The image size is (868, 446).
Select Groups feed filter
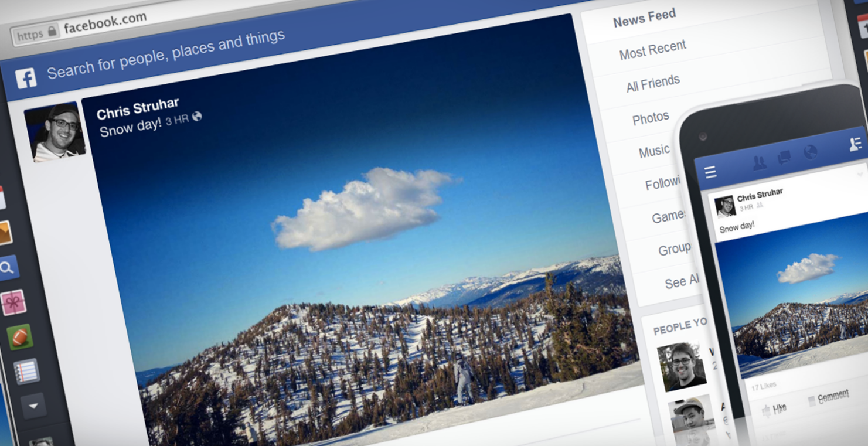(x=674, y=250)
